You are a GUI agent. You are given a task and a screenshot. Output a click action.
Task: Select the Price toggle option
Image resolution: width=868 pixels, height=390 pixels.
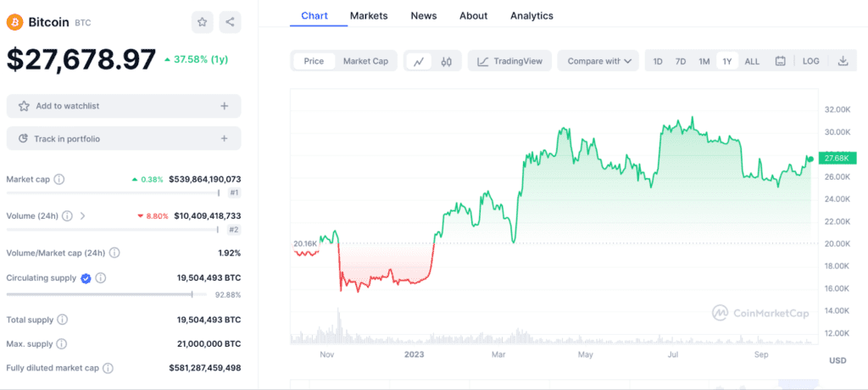[314, 62]
